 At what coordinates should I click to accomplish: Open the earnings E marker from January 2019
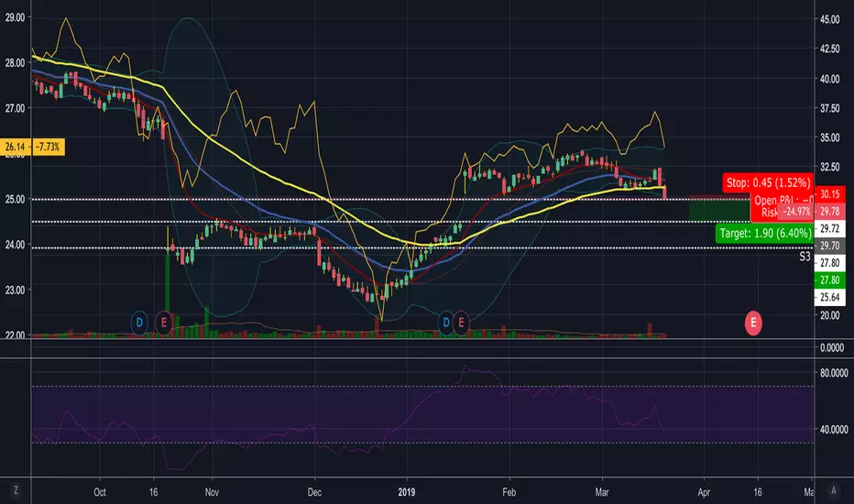pos(461,323)
